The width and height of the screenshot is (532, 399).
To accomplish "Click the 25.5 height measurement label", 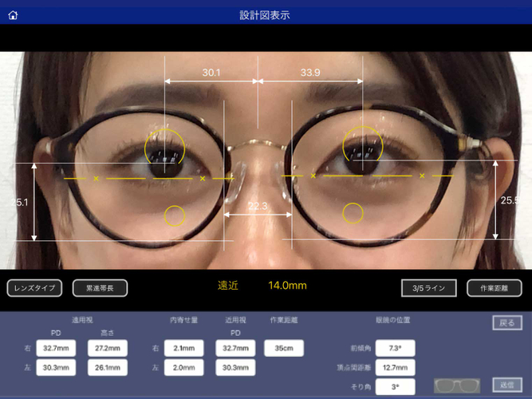I will [x=510, y=200].
